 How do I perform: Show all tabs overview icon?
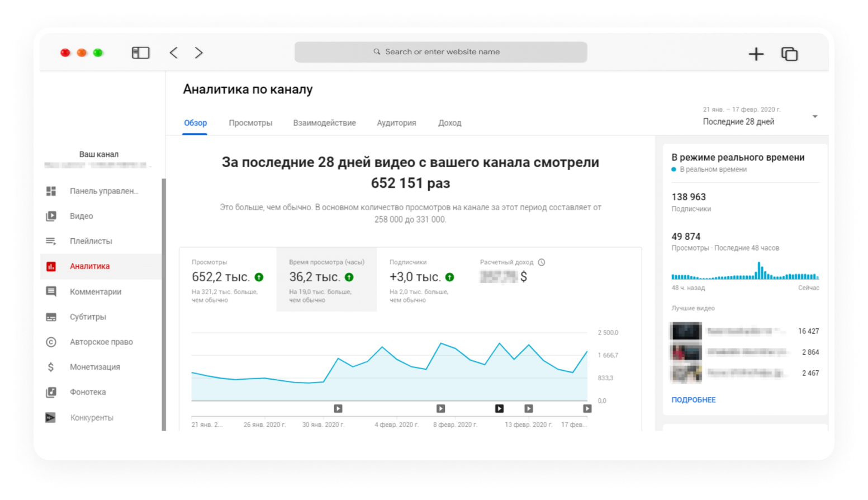tap(789, 54)
